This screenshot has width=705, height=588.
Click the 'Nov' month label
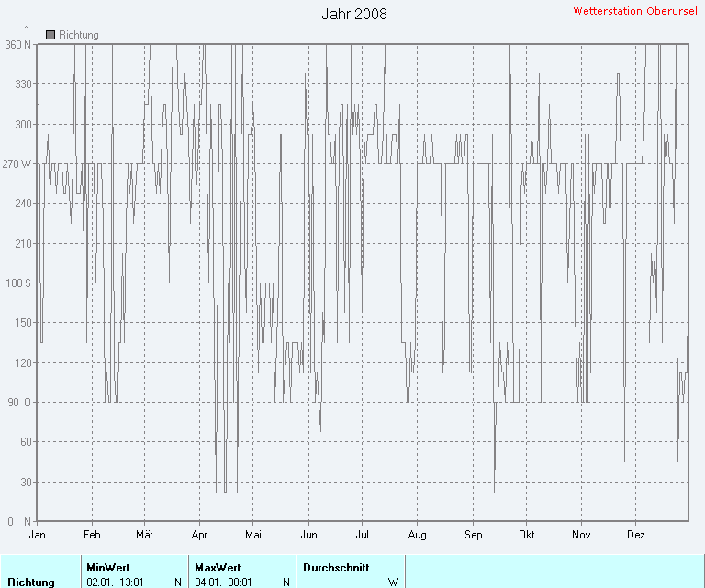pyautogui.click(x=581, y=535)
